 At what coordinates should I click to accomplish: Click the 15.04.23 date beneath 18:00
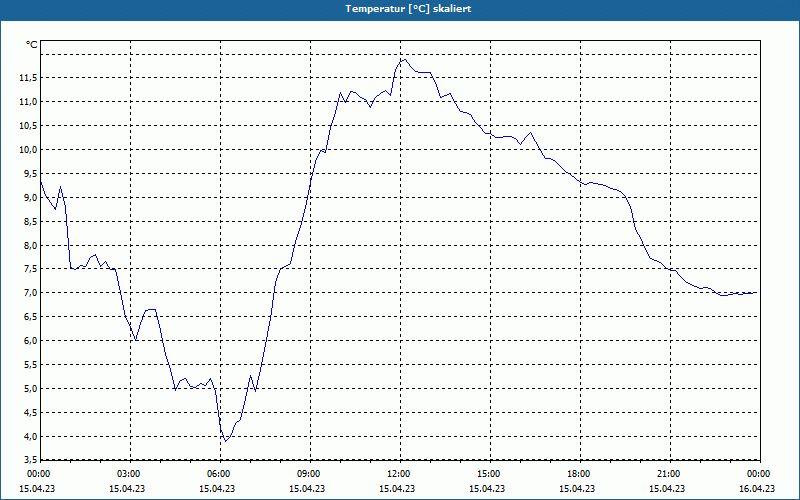coord(577,488)
